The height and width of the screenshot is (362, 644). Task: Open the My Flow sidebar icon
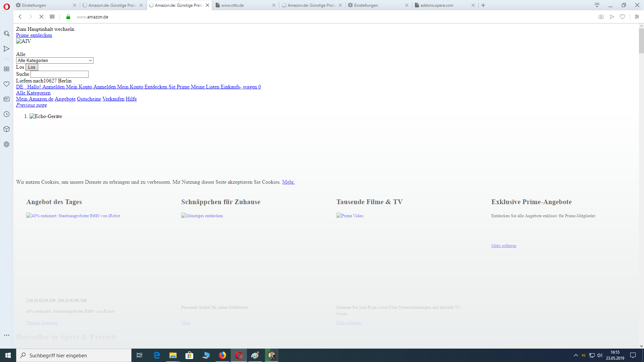(x=6, y=49)
